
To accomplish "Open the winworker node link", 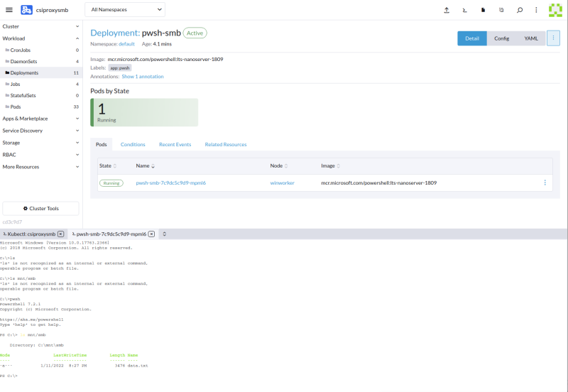I will (x=282, y=183).
